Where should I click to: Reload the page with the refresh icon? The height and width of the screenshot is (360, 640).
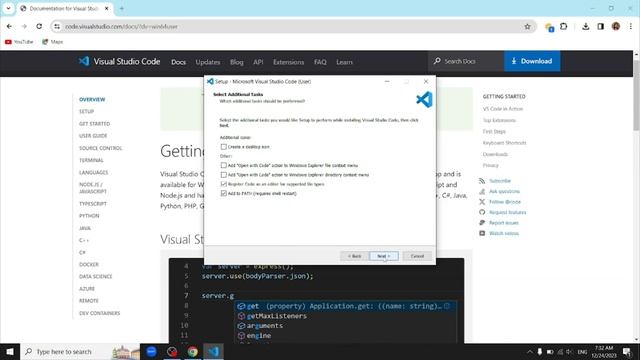tap(39, 27)
